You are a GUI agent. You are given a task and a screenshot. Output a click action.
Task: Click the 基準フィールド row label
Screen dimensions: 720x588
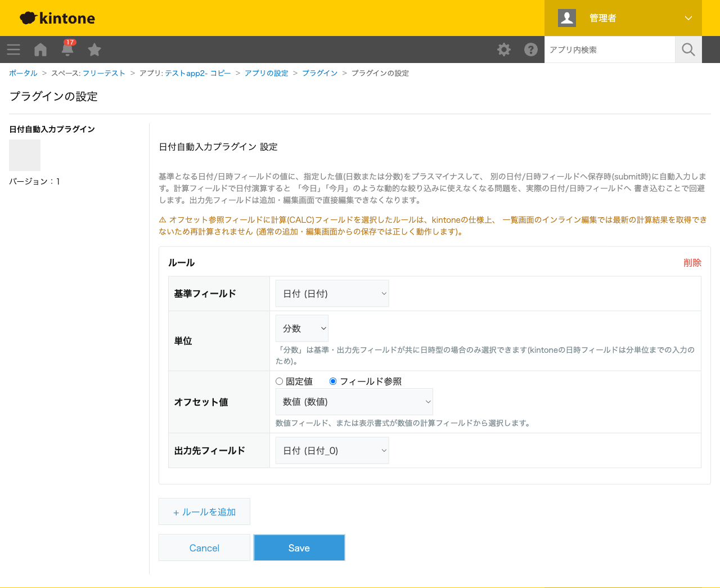[x=205, y=294]
